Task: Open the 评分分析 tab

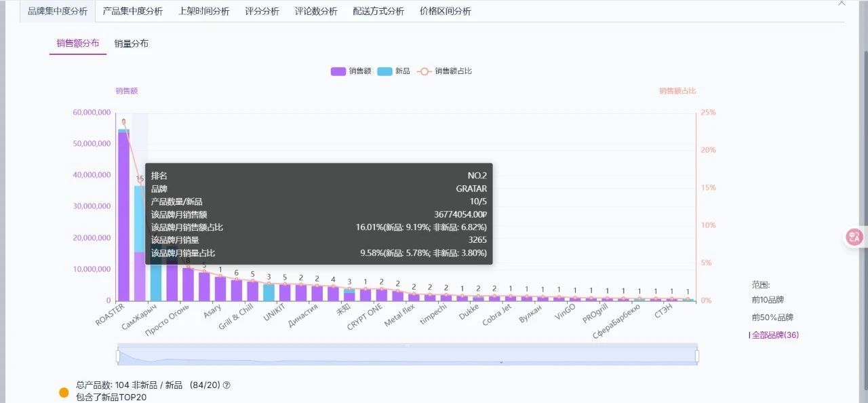Action: tap(262, 12)
